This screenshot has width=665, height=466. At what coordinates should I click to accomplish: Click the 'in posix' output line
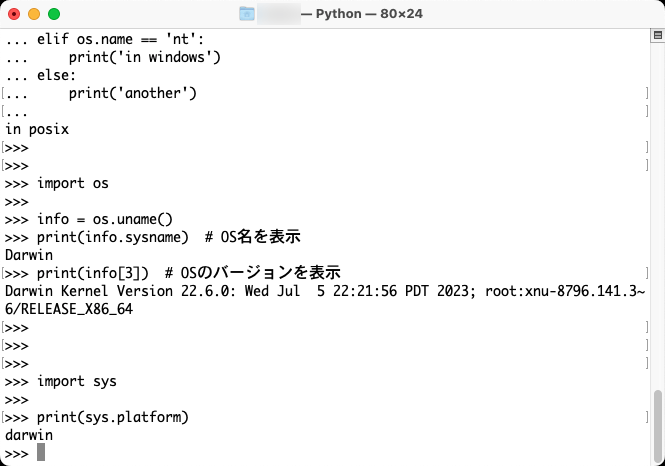37,129
